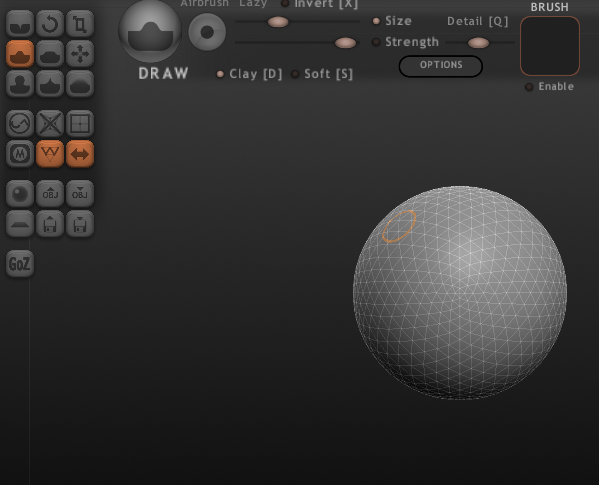
Task: Toggle wireframe display button
Action: pos(50,154)
